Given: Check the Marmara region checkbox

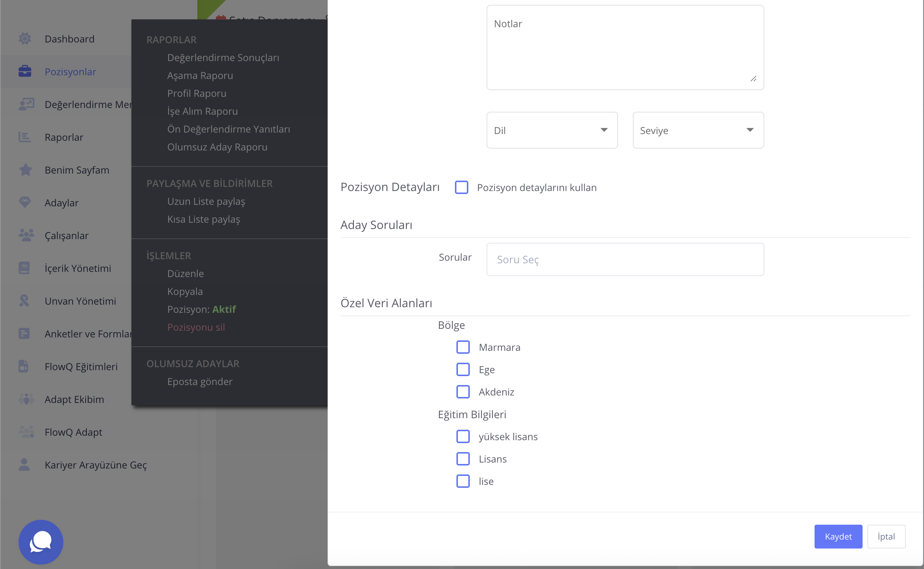Looking at the screenshot, I should pos(463,347).
